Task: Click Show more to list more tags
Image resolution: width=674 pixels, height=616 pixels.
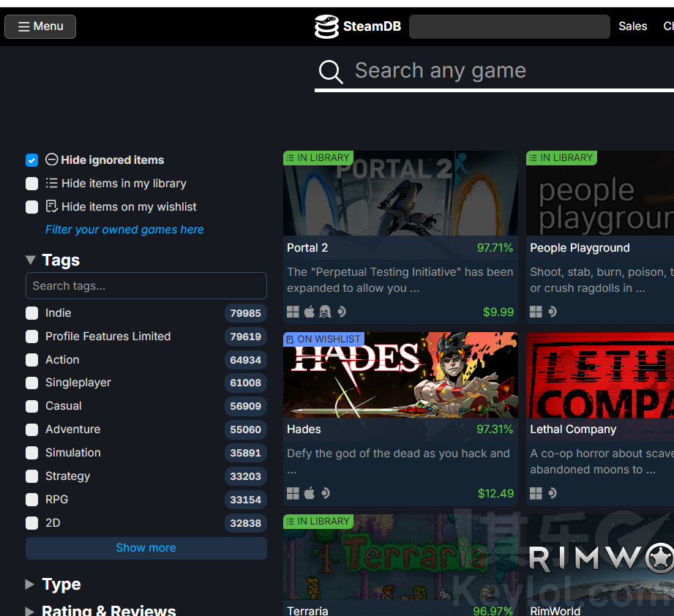Action: 146,548
